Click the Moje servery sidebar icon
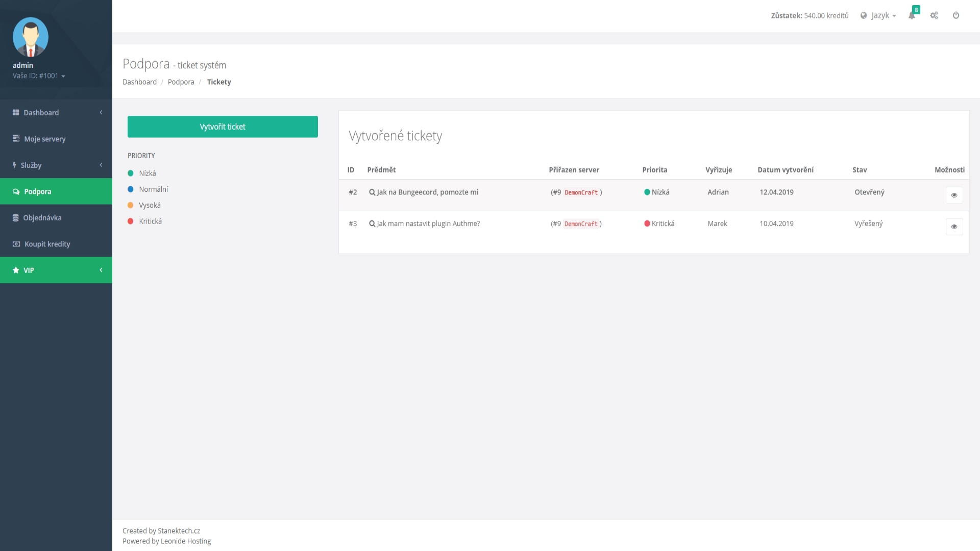Viewport: 980px width, 551px height. [16, 139]
